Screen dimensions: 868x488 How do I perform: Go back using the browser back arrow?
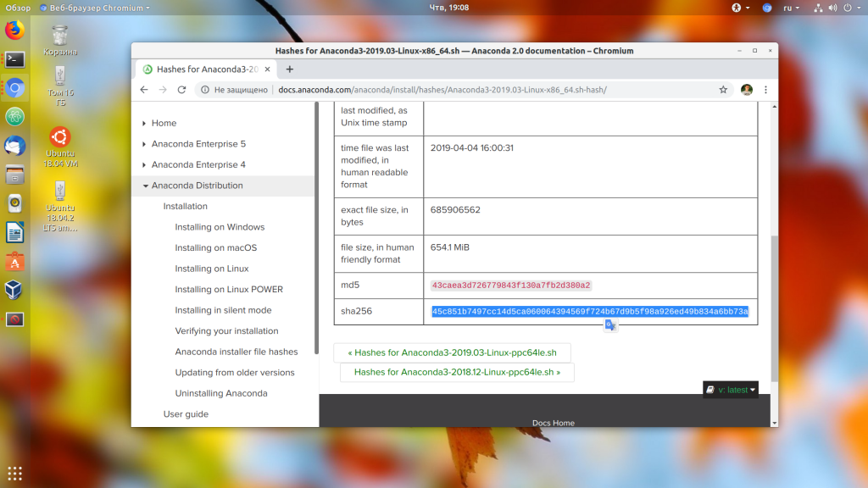144,90
